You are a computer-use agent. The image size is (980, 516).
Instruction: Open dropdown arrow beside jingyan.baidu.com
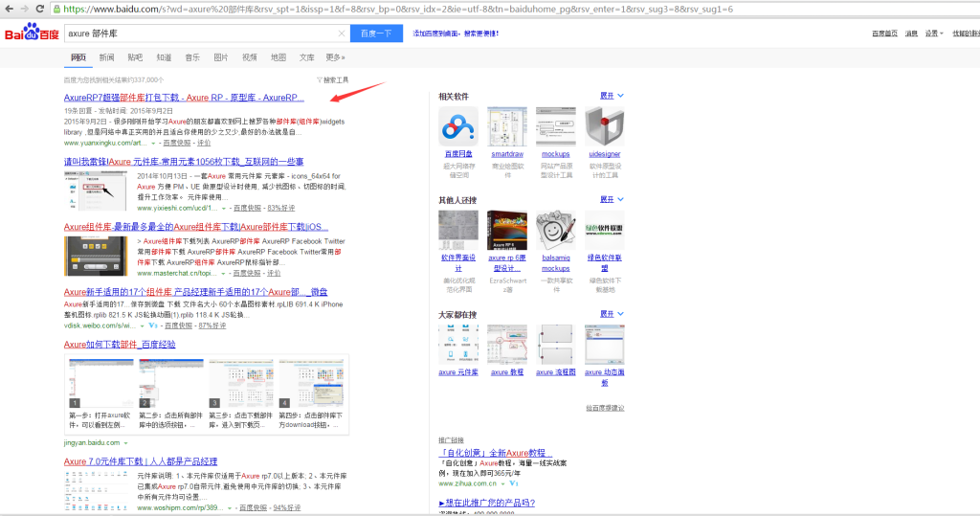[125, 443]
